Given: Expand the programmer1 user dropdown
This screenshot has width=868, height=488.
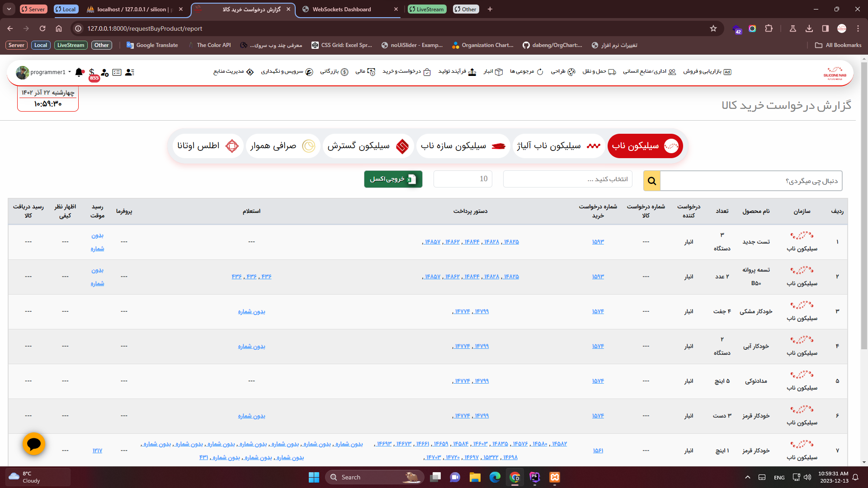Looking at the screenshot, I should [69, 72].
